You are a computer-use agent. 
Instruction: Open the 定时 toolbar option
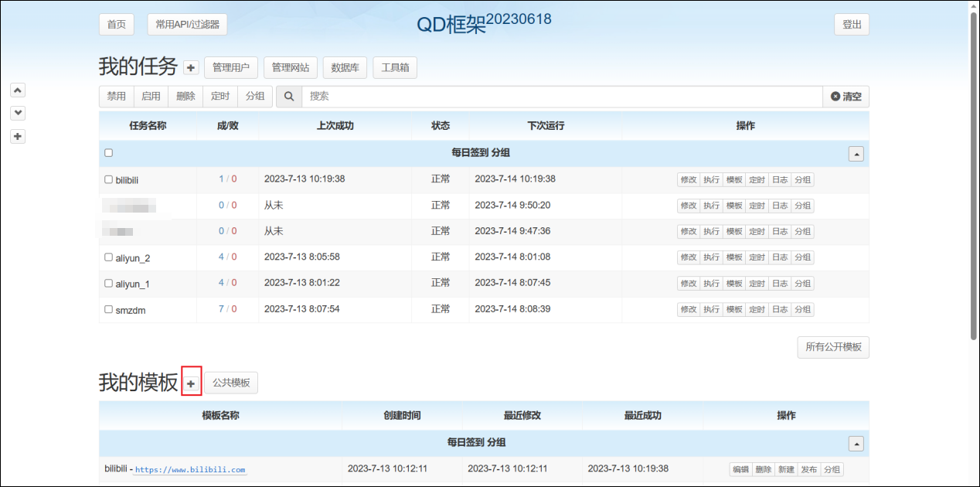pos(219,97)
